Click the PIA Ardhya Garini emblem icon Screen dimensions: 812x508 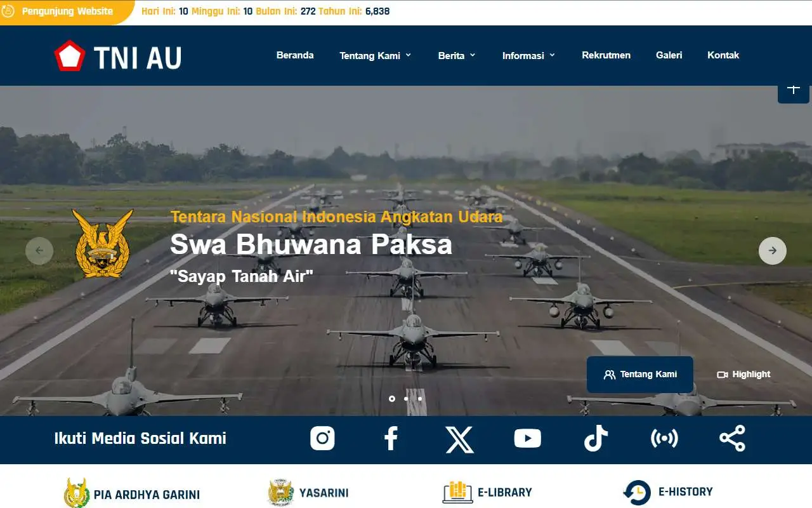coord(77,493)
